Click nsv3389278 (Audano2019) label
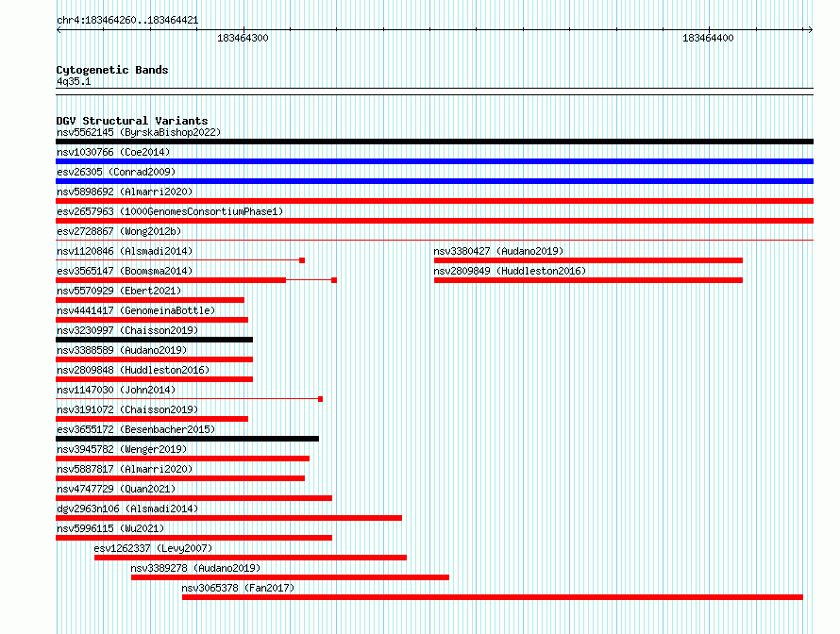 tap(195, 568)
